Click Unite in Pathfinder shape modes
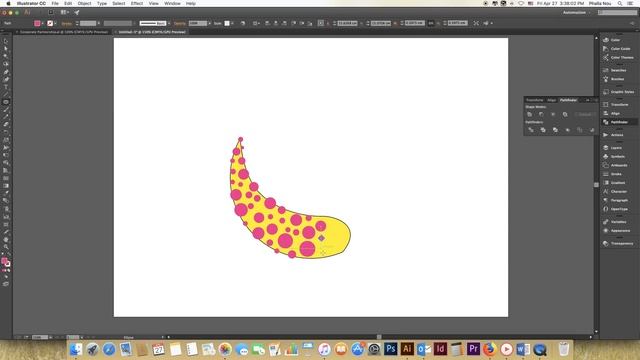Screen dimensions: 640x360 pyautogui.click(x=529, y=114)
